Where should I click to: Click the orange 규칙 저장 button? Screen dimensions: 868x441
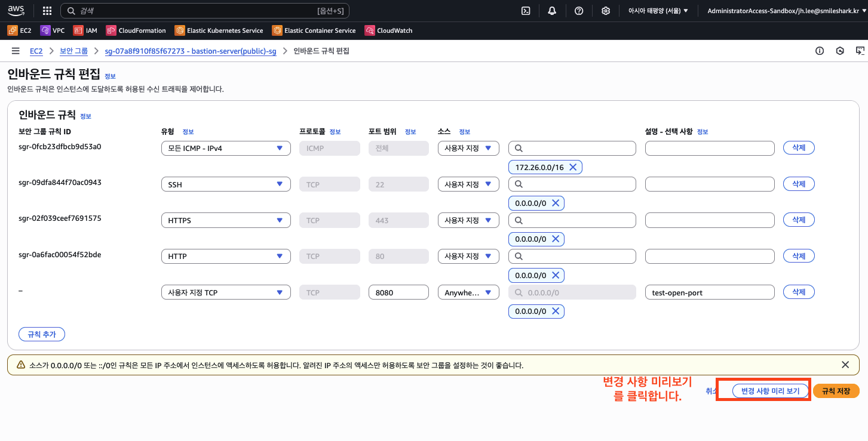[x=836, y=391]
